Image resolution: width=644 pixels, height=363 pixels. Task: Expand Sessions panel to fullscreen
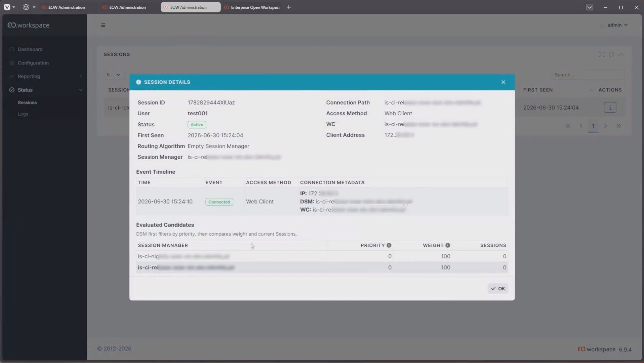click(x=602, y=54)
